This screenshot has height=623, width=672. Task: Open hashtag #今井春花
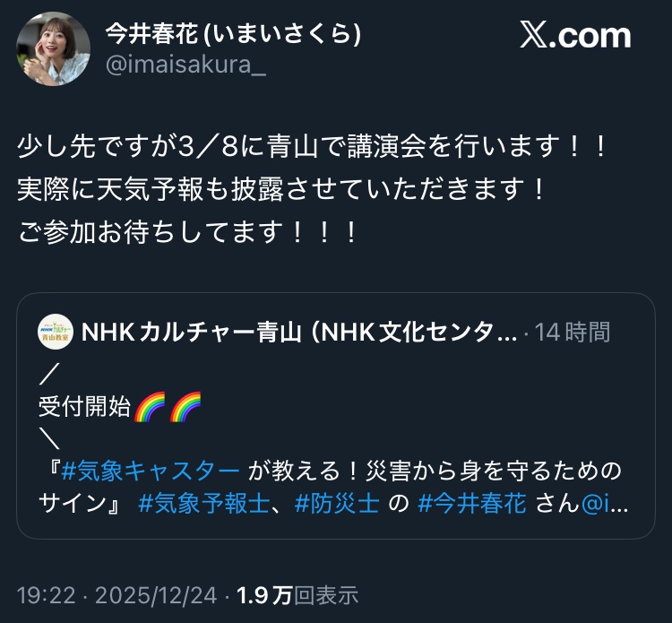point(472,504)
